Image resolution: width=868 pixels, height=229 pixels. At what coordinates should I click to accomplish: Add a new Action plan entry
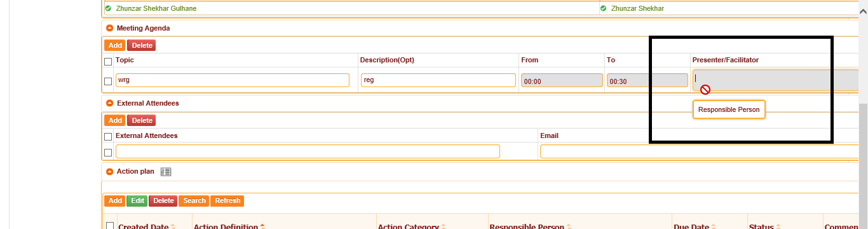pyautogui.click(x=115, y=200)
